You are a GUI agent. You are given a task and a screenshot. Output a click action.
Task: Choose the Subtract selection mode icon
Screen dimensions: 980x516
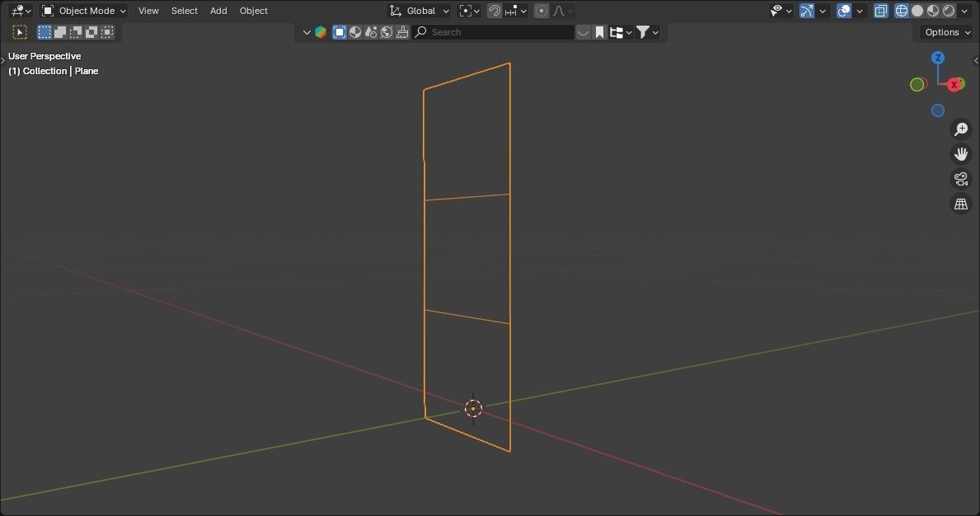point(76,32)
